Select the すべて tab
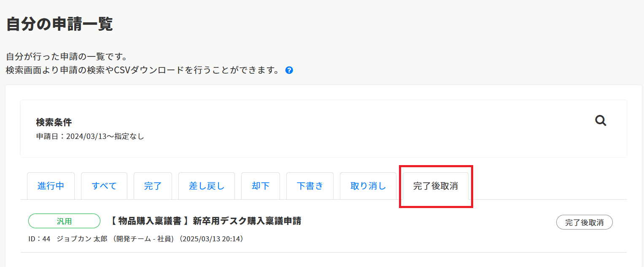The height and width of the screenshot is (267, 644). (x=104, y=186)
